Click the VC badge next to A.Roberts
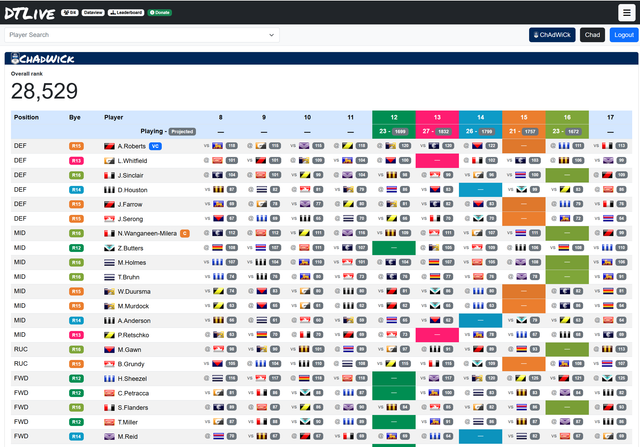 click(155, 146)
